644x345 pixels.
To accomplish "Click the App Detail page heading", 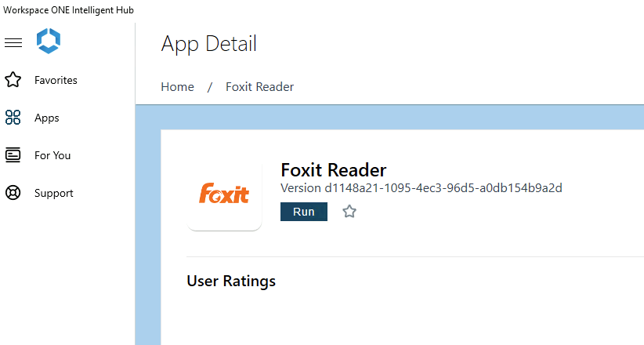I will click(x=208, y=44).
